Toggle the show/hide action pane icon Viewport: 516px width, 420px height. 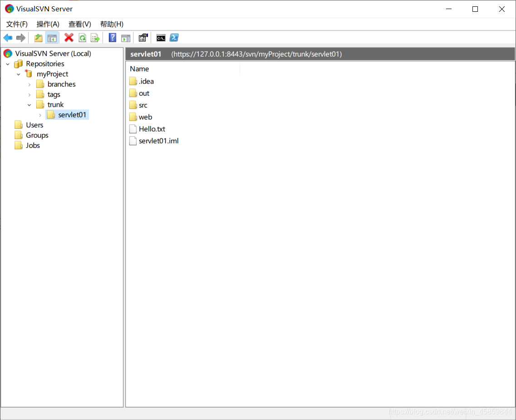click(126, 38)
